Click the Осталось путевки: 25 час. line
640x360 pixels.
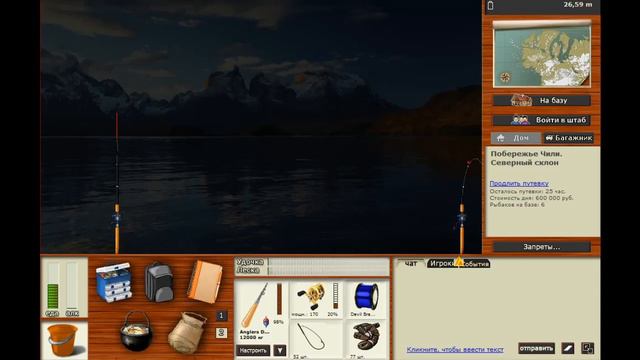pos(527,191)
